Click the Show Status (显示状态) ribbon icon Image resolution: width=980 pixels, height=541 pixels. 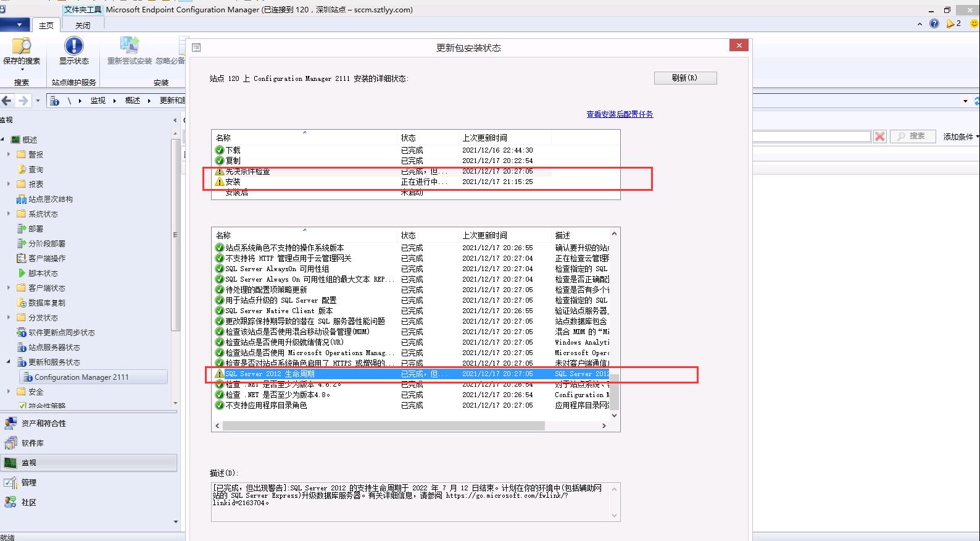point(73,51)
